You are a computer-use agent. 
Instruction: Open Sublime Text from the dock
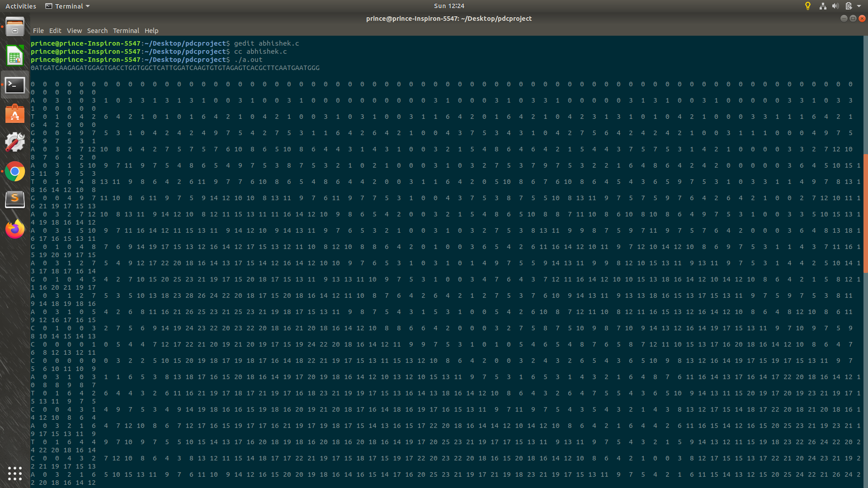click(15, 199)
